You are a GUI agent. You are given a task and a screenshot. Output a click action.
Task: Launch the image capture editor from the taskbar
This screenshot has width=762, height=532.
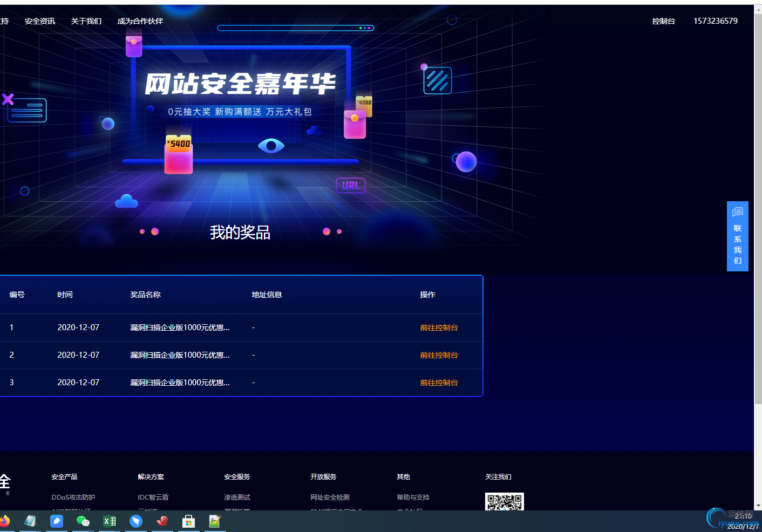coord(214,521)
